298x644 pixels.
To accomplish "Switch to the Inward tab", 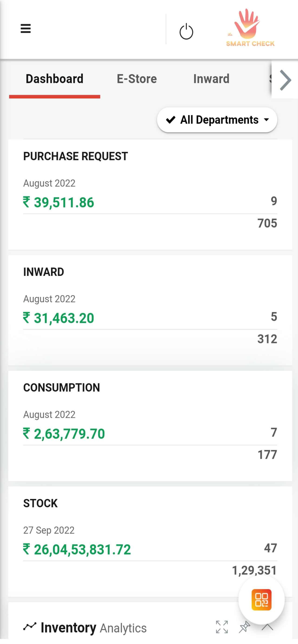I will [211, 79].
